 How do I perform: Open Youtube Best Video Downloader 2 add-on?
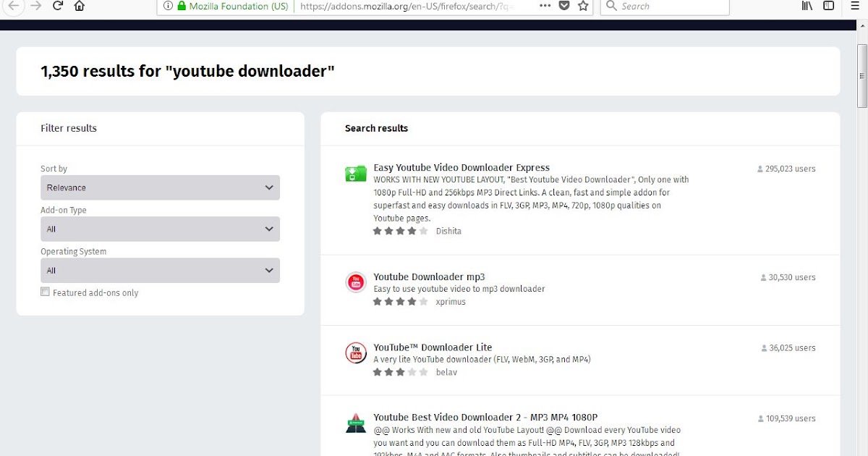point(485,417)
